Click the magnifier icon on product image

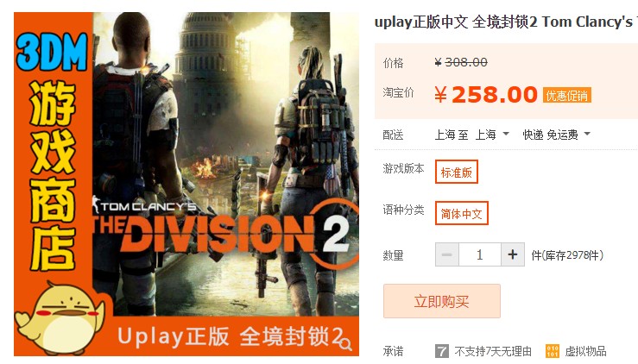click(346, 344)
